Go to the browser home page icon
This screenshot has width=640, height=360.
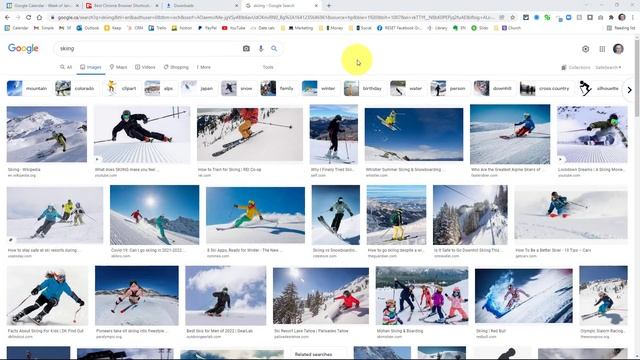(39, 18)
